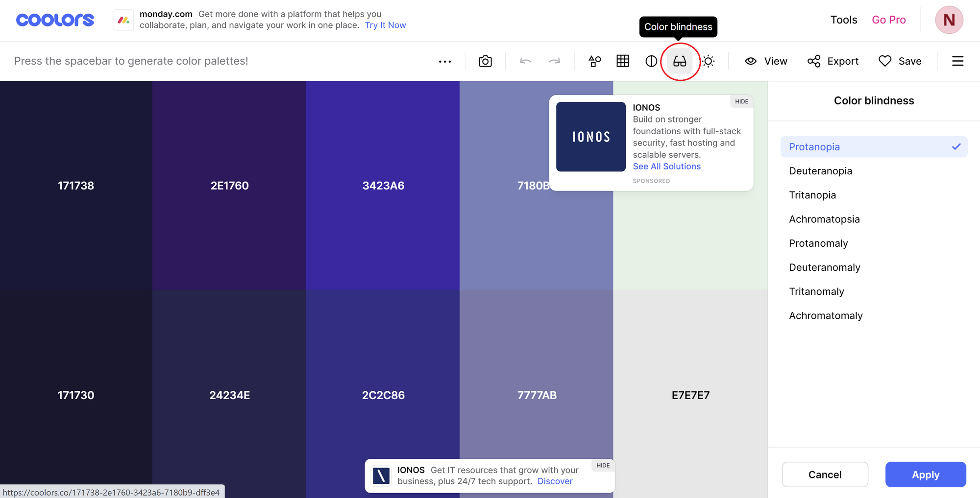Choose the Achromatopsia option
The image size is (980, 498).
(824, 219)
